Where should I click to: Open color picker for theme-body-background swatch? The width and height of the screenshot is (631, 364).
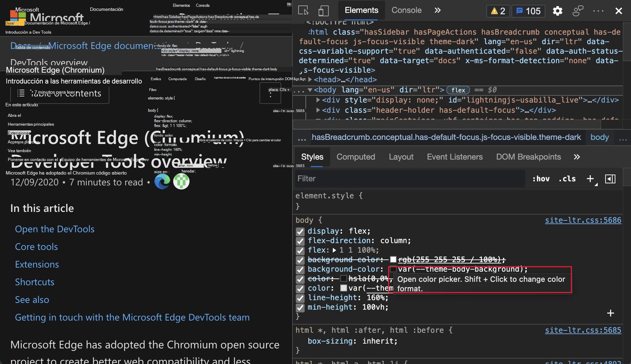393,269
